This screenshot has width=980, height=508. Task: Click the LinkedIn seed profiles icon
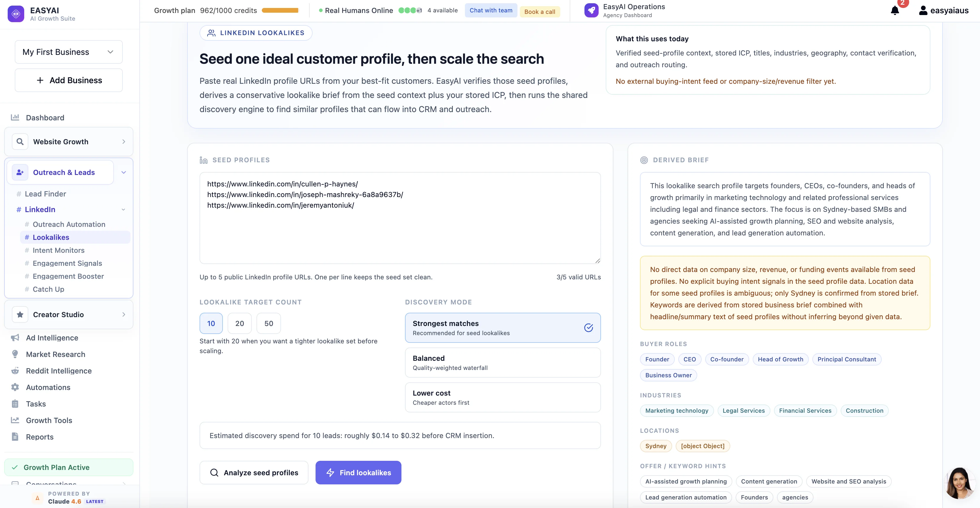[x=204, y=160]
